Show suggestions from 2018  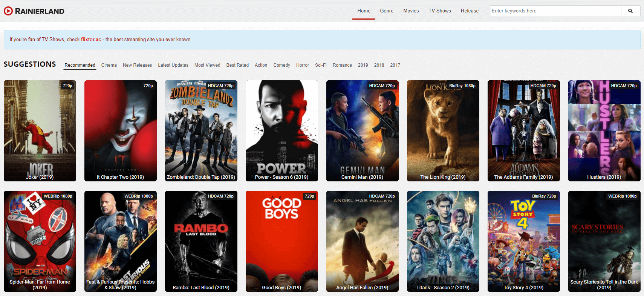coord(379,65)
